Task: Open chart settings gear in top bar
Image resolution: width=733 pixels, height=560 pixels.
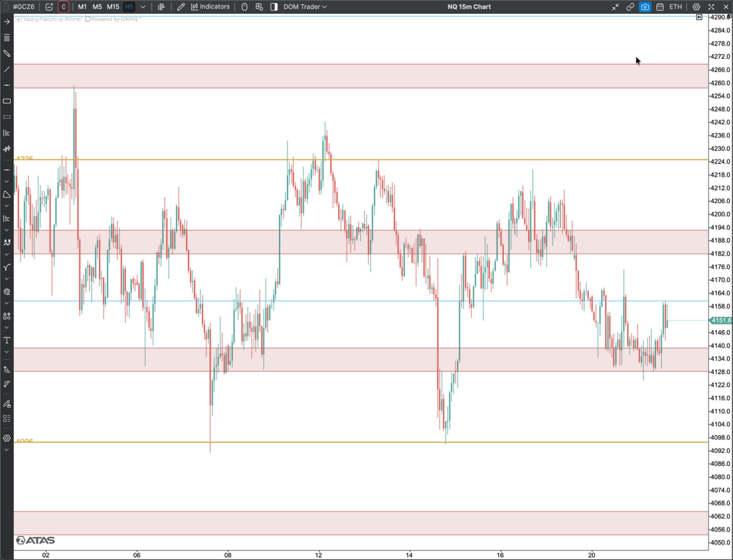Action: coord(696,7)
